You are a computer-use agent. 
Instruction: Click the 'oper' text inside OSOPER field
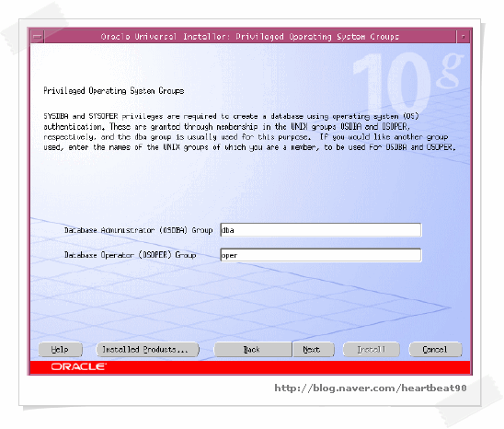coord(230,256)
